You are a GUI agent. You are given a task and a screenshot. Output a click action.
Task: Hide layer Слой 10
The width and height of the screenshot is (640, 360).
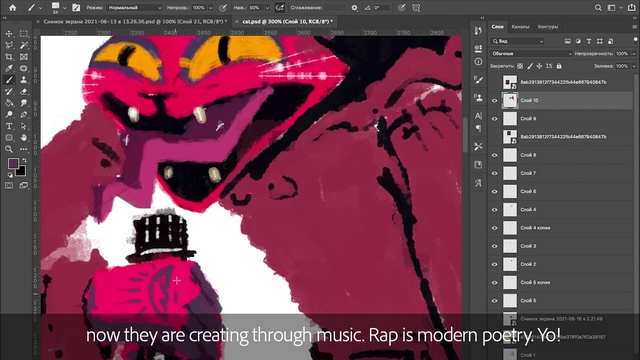495,100
